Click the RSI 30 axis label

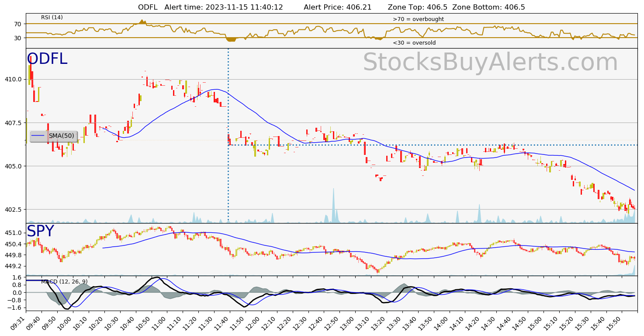click(x=18, y=38)
